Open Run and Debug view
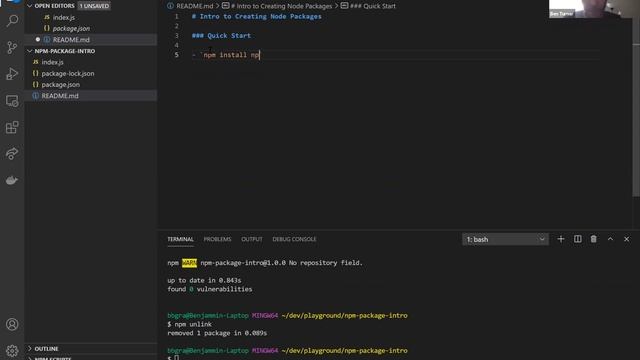Viewport: 640px width, 360px height. (12, 74)
